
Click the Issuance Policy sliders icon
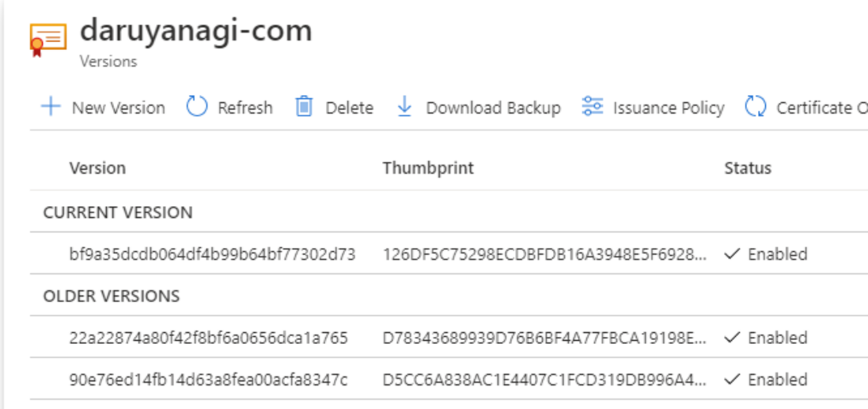[x=592, y=107]
